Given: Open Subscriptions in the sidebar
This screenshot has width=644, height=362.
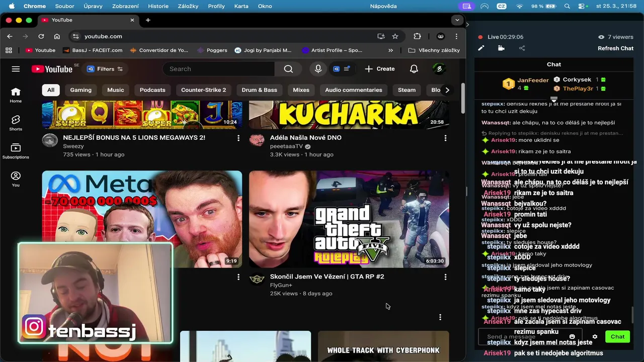Looking at the screenshot, I should (x=16, y=151).
